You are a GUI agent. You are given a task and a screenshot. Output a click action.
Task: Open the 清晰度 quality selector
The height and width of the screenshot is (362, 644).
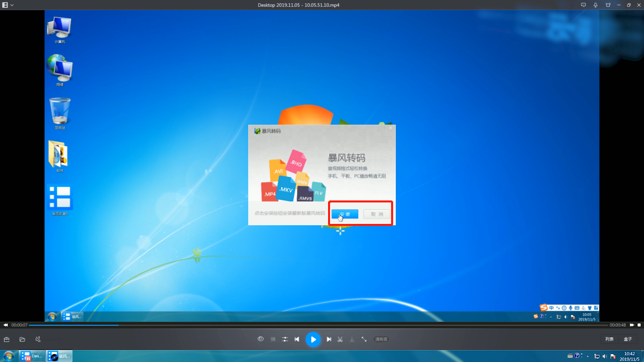(381, 339)
